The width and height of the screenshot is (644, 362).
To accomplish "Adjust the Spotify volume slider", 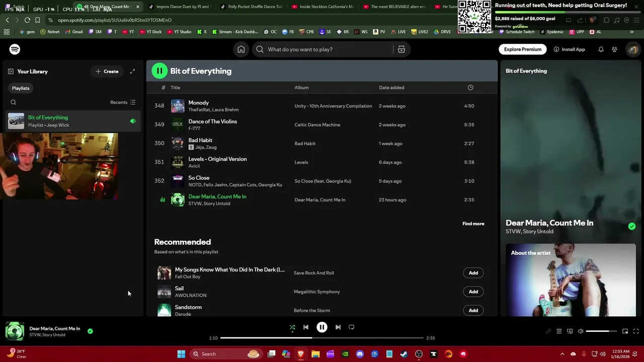I will 601,331.
